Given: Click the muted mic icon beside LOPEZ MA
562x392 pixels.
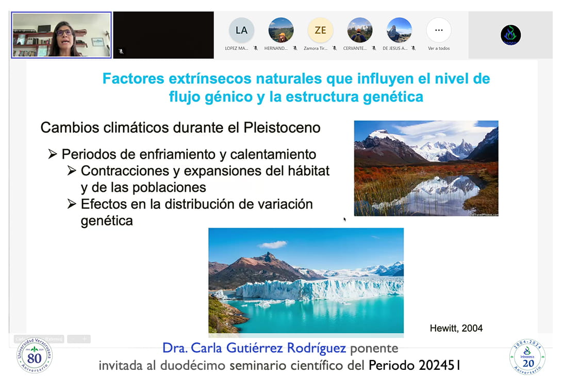Looking at the screenshot, I should coord(256,48).
